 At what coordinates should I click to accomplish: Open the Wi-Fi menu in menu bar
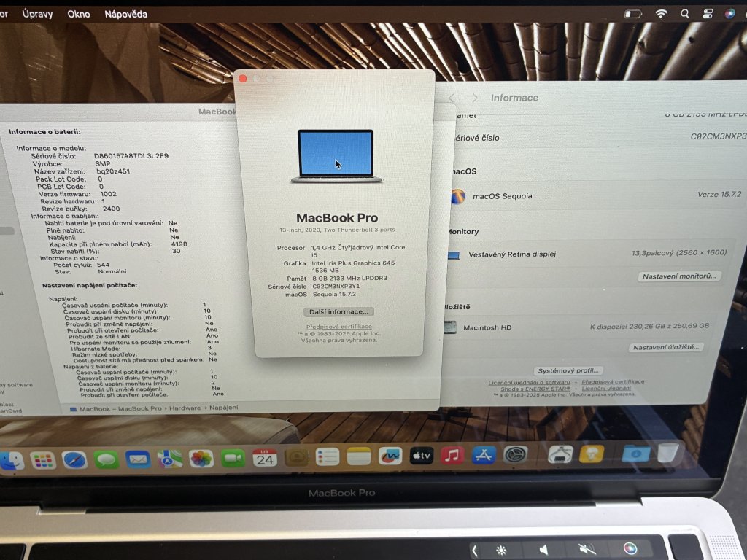point(661,14)
